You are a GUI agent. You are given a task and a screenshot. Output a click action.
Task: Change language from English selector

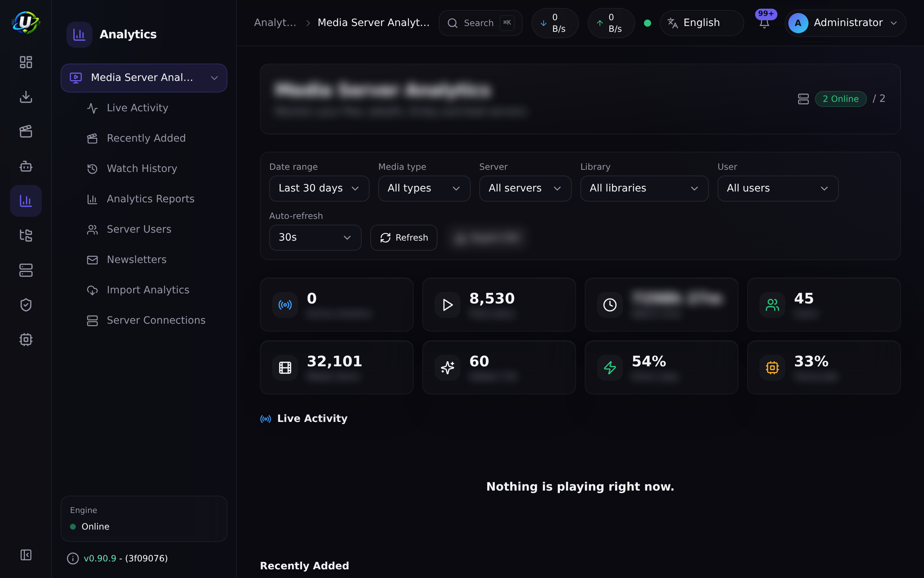pyautogui.click(x=701, y=23)
